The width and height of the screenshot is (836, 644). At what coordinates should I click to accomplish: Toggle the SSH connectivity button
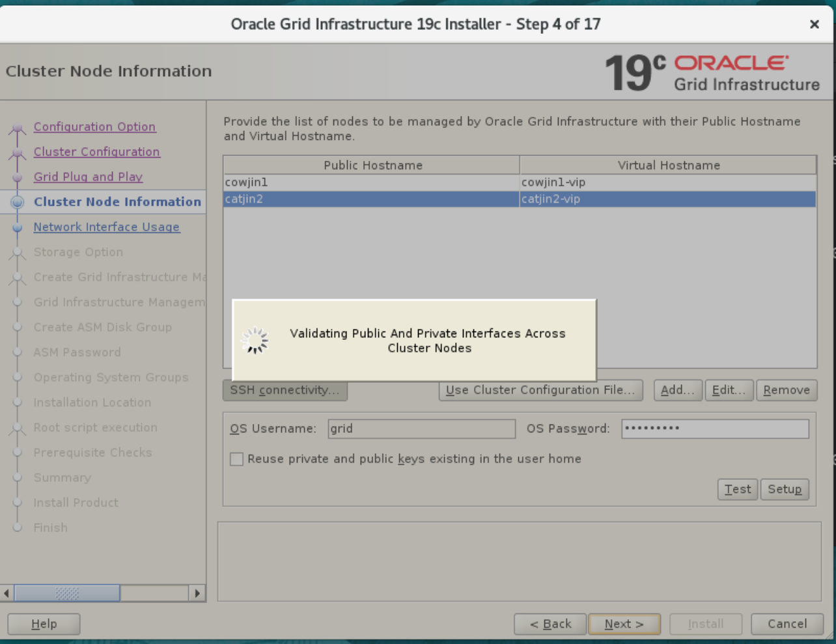click(x=285, y=390)
